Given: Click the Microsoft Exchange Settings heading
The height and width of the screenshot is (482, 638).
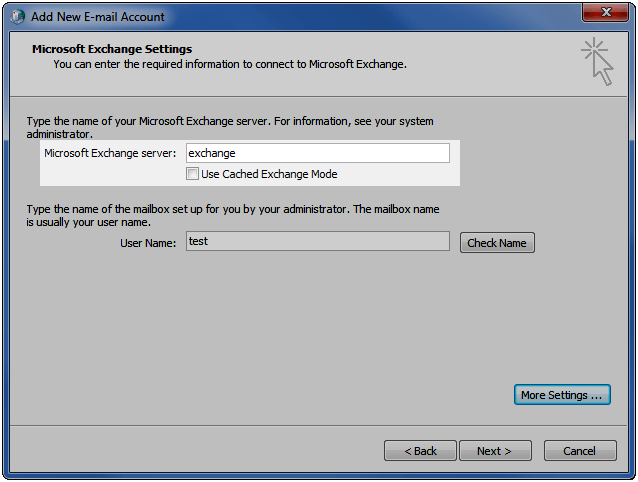Looking at the screenshot, I should (x=112, y=49).
